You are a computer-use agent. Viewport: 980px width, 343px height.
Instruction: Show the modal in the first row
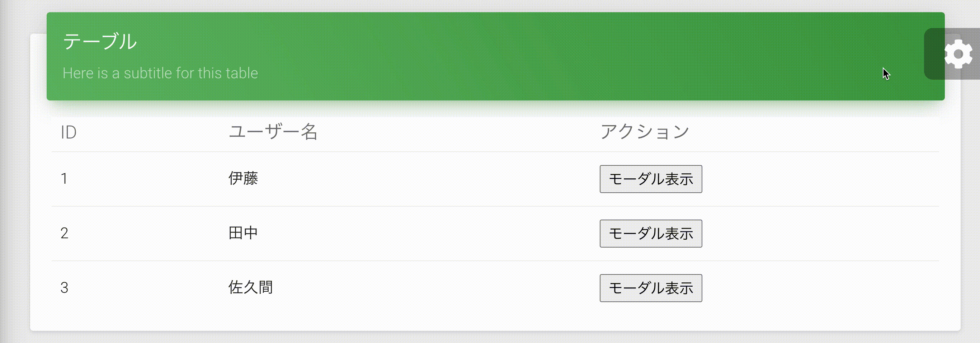(x=651, y=179)
